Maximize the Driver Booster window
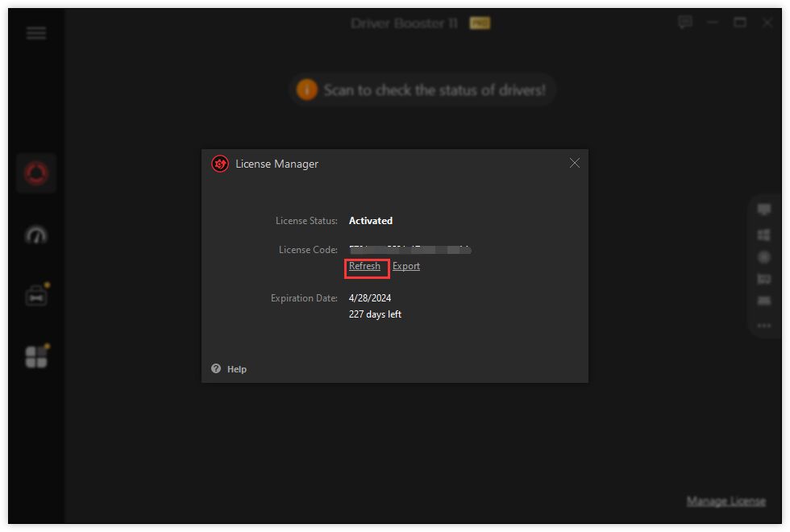 (740, 23)
